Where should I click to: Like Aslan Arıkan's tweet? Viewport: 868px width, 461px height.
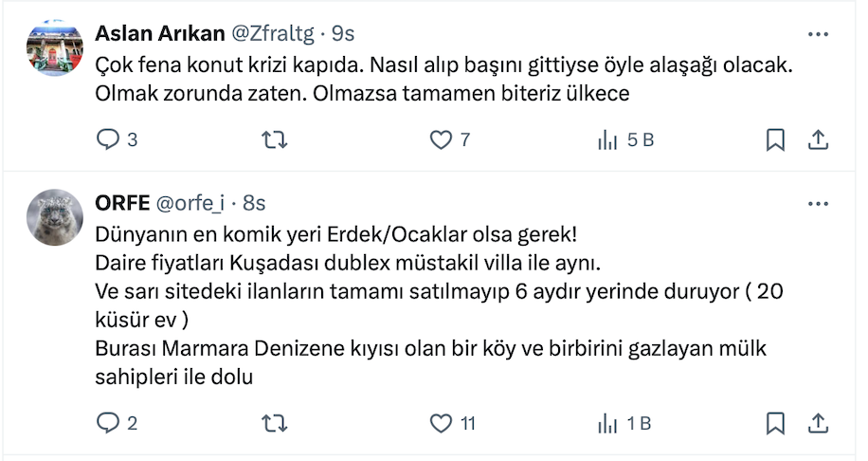441,140
